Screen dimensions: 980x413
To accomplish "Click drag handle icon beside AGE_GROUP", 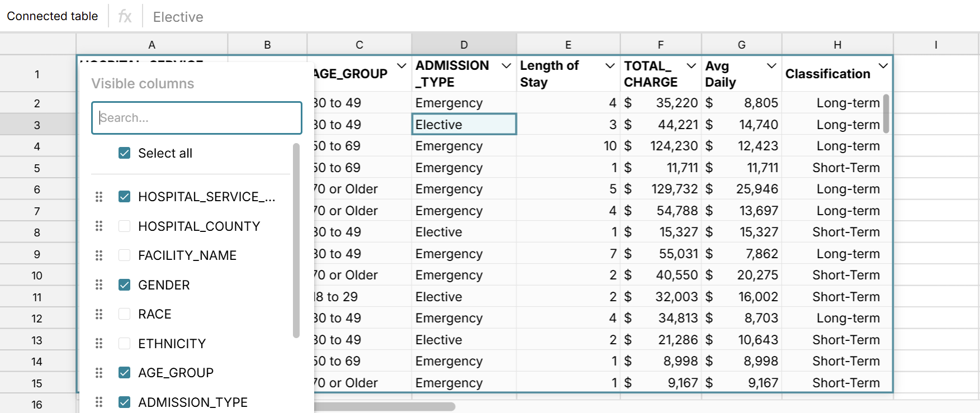I will click(x=99, y=373).
